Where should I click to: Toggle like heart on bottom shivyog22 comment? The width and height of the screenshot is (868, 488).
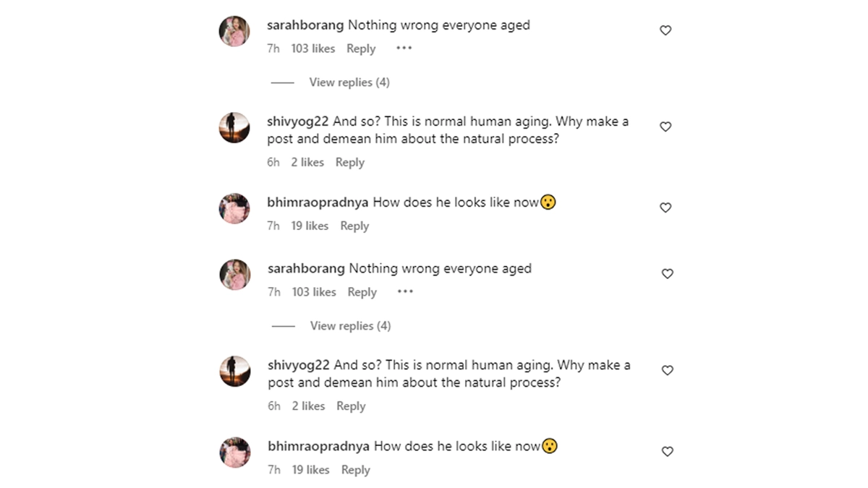pos(667,370)
